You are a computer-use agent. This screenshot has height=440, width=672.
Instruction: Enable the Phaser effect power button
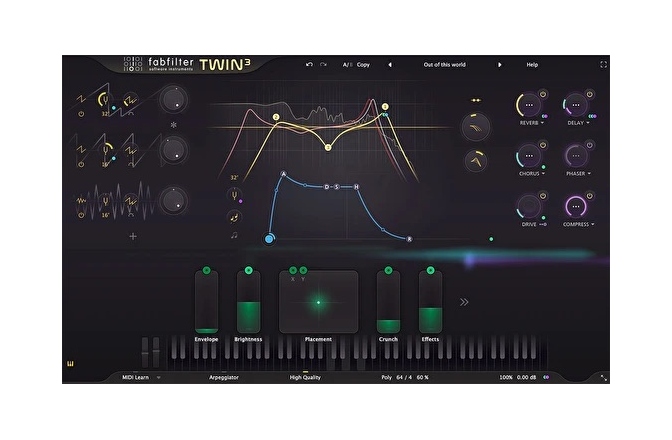coord(590,145)
